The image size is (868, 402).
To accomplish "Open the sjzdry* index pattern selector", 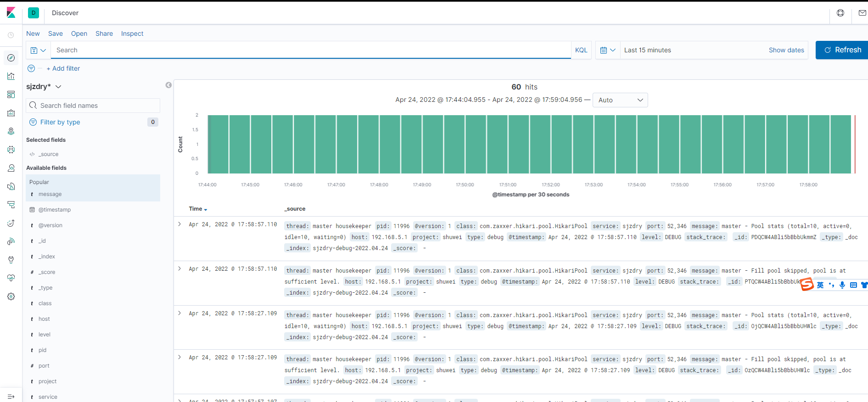I will [x=44, y=87].
